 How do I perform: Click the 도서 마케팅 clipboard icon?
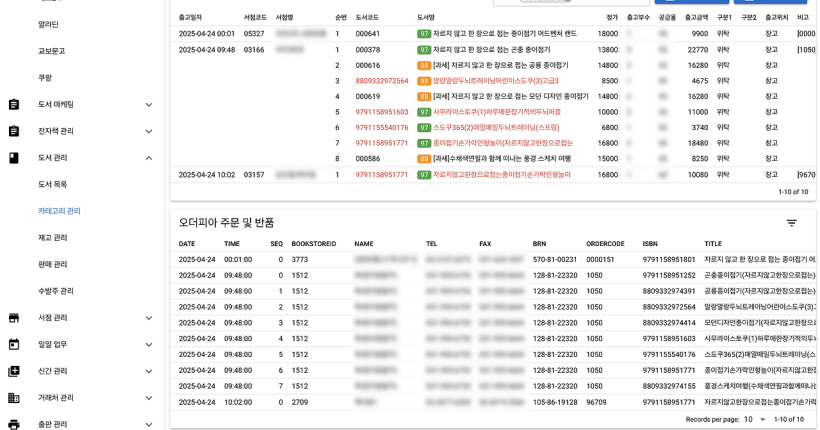point(14,104)
